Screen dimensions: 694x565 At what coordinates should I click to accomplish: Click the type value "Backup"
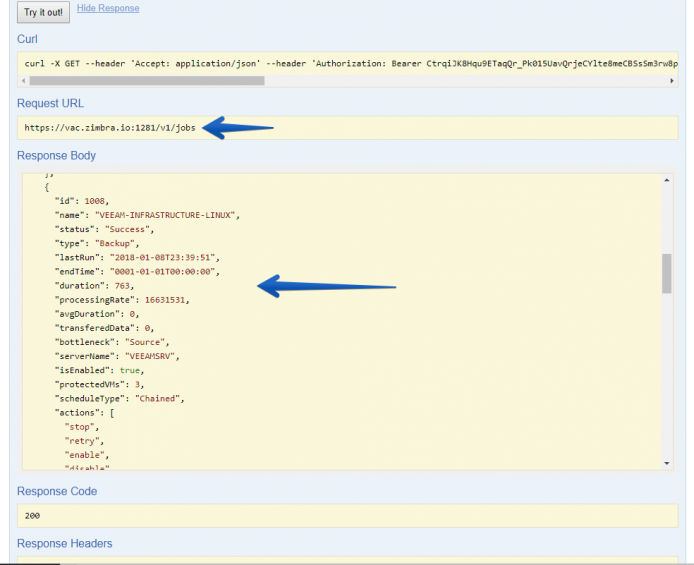(115, 243)
